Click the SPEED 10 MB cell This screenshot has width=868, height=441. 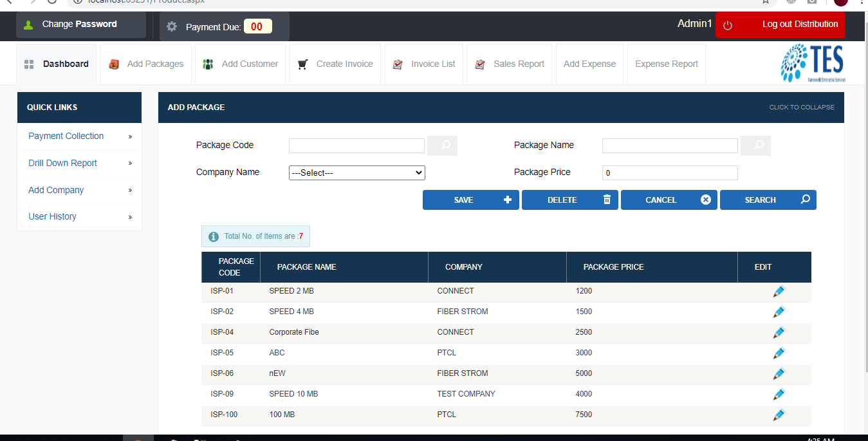[293, 395]
